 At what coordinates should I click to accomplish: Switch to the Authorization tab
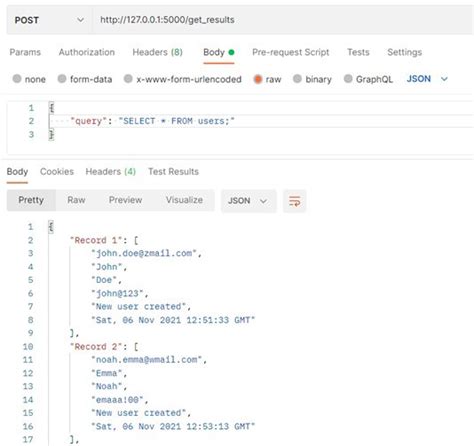[87, 52]
